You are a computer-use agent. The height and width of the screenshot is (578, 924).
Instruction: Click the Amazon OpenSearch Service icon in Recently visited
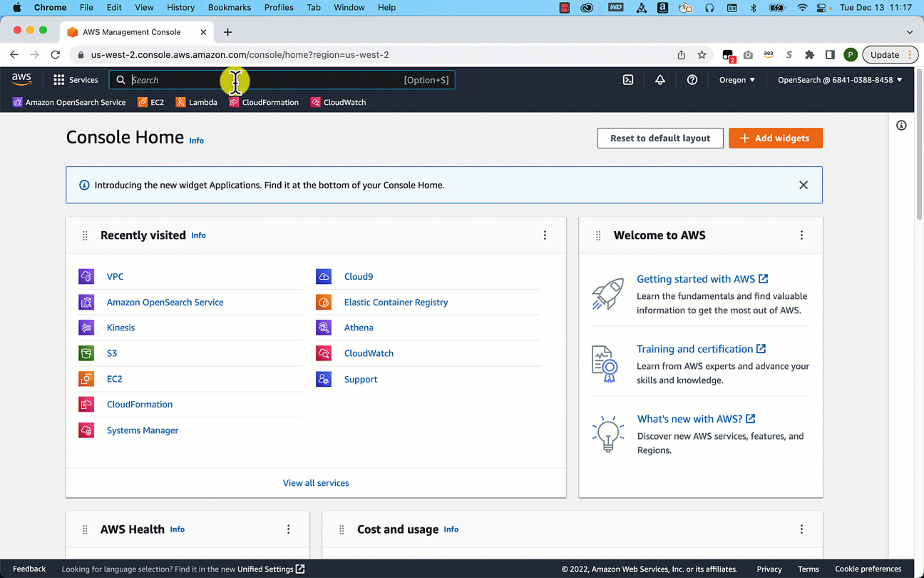tap(86, 302)
